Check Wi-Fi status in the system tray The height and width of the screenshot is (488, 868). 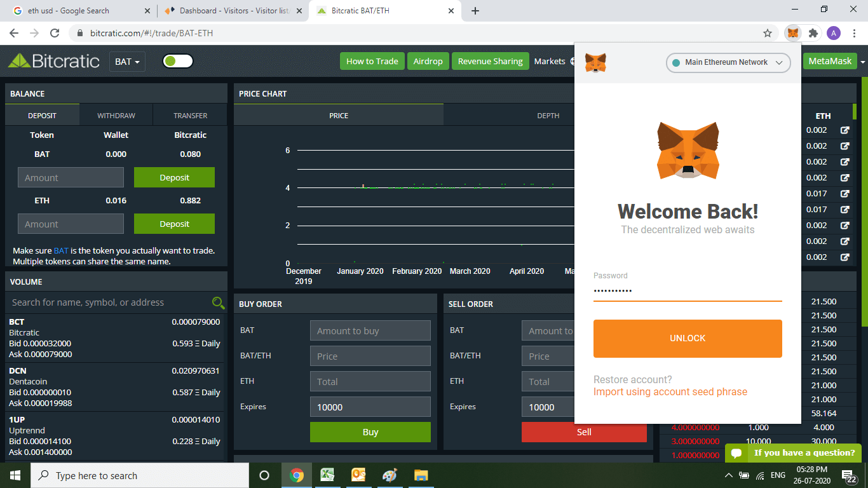[760, 475]
